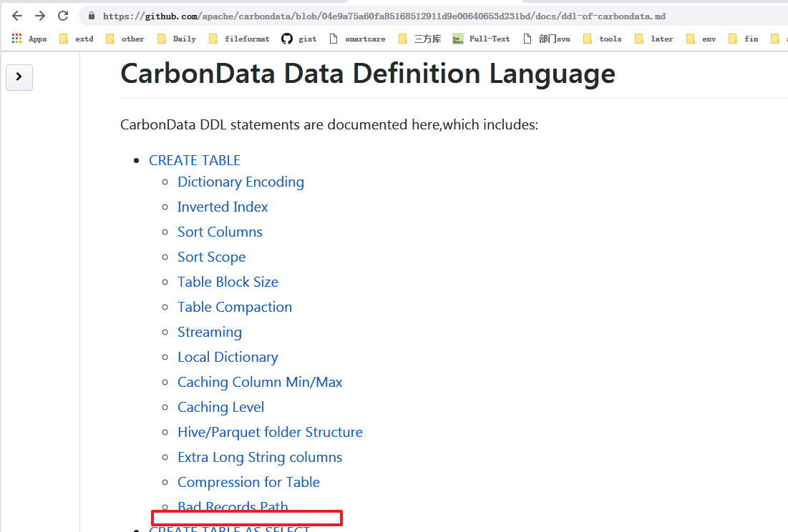Open the fin bookmark folder
This screenshot has width=788, height=532.
[x=744, y=39]
